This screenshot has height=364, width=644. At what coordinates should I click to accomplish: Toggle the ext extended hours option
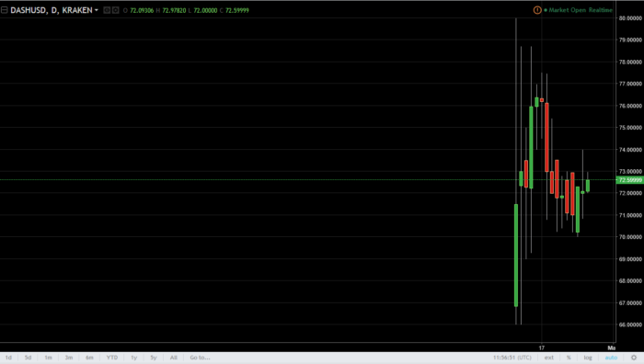[549, 358]
